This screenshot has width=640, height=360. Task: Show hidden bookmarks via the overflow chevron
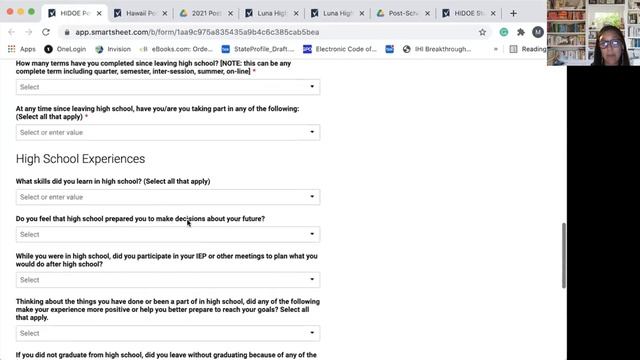[x=496, y=49]
